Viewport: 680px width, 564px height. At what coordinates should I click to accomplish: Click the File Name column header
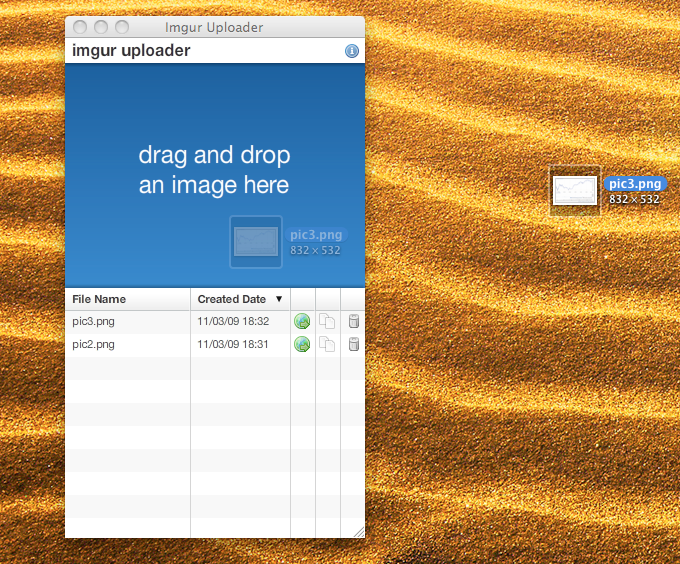128,299
